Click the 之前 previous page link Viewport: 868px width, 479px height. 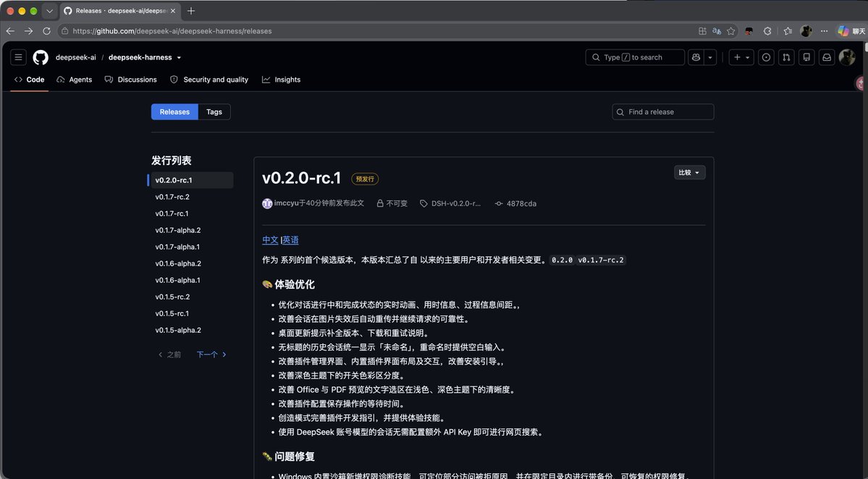169,355
